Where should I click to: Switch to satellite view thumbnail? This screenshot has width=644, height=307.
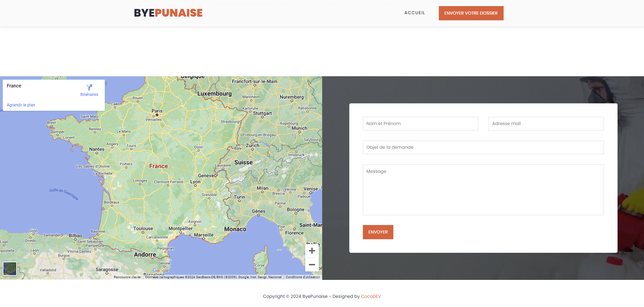tap(10, 269)
